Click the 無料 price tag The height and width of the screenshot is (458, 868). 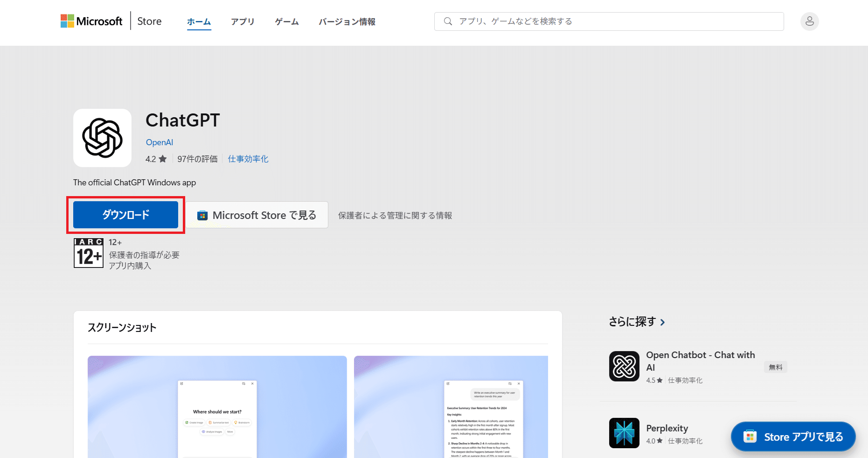(x=776, y=367)
